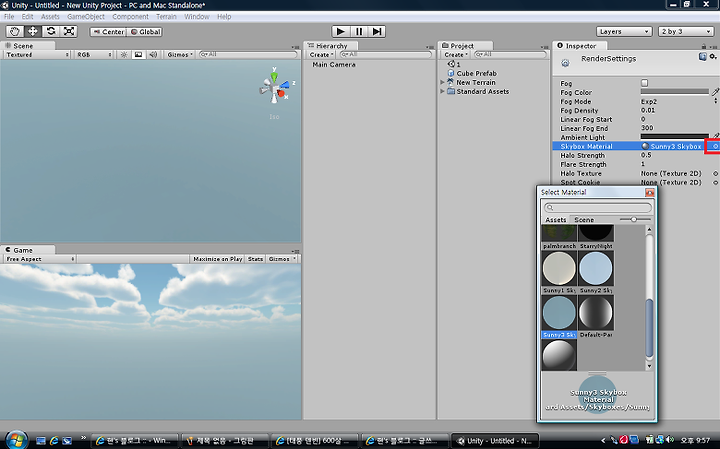Click the Fog Density value field
720x449 pixels.
(678, 110)
